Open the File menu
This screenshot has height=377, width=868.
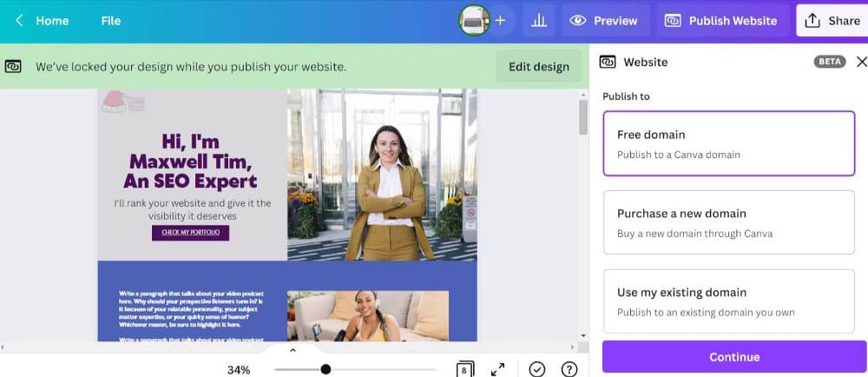[110, 21]
